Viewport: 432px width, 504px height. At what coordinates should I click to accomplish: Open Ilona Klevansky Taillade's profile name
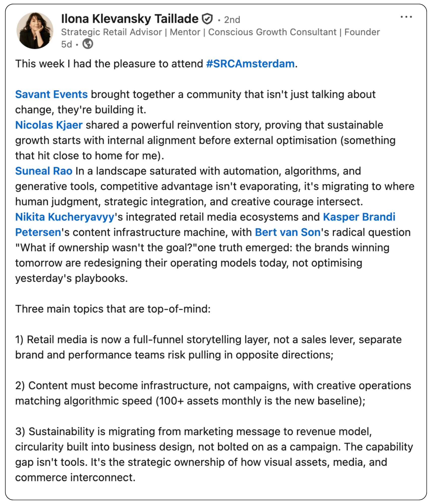tap(130, 19)
